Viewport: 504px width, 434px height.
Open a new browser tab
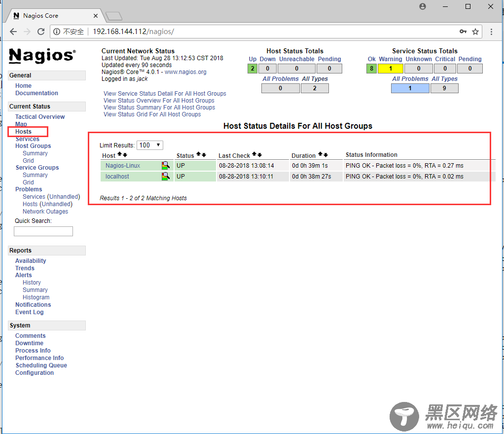[x=114, y=16]
